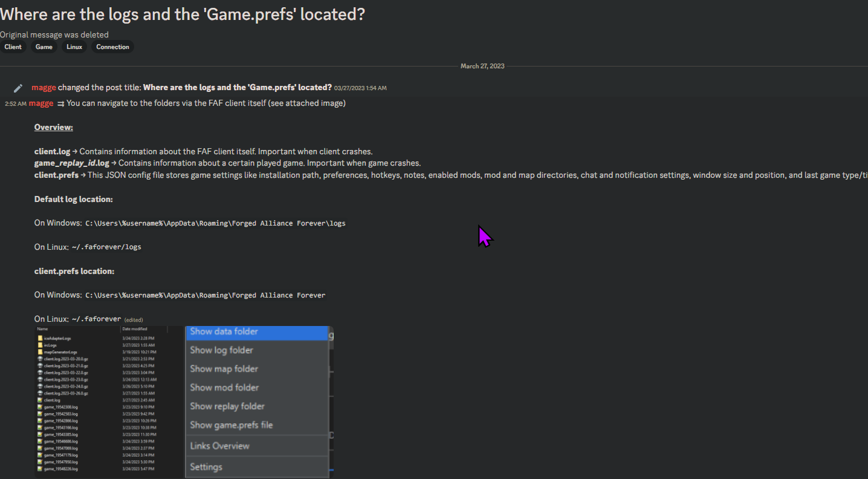Click the Windows client.prefs path ending 'Forged Alliance Forever'

pos(206,295)
